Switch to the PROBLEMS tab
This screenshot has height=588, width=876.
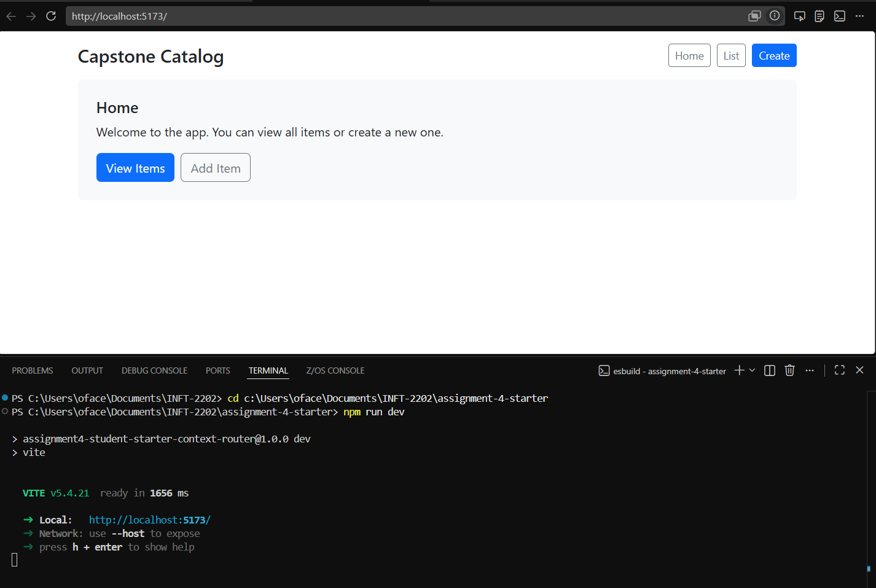pos(33,370)
